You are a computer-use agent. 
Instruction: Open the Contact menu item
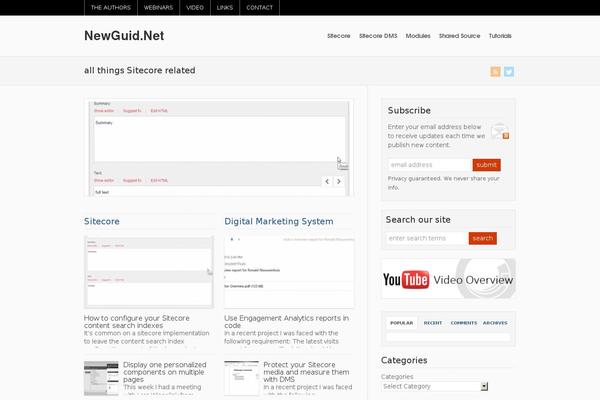(x=259, y=8)
